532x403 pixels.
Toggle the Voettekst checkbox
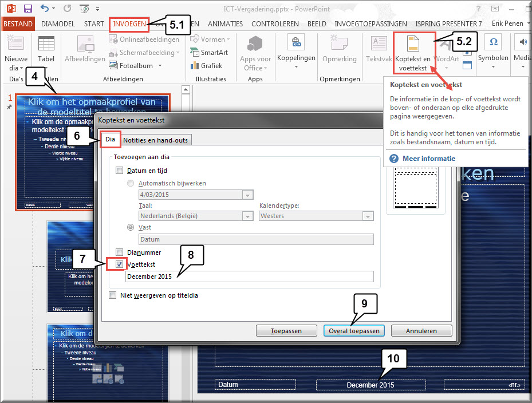tap(120, 264)
